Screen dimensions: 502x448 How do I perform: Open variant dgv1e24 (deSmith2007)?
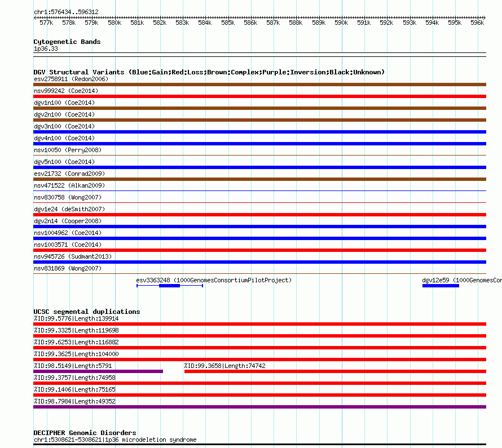point(69,209)
